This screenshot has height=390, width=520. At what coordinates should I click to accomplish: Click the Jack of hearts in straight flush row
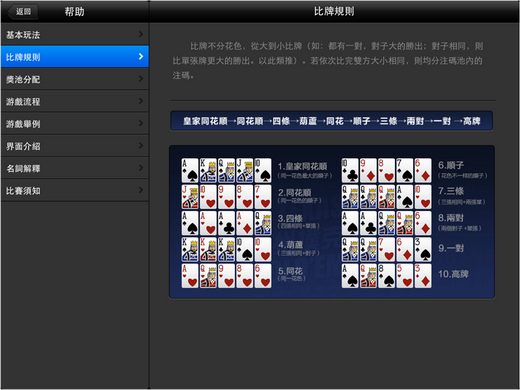[190, 197]
